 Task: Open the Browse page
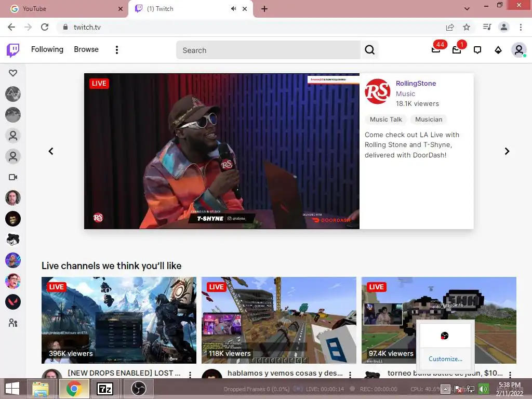click(x=86, y=49)
